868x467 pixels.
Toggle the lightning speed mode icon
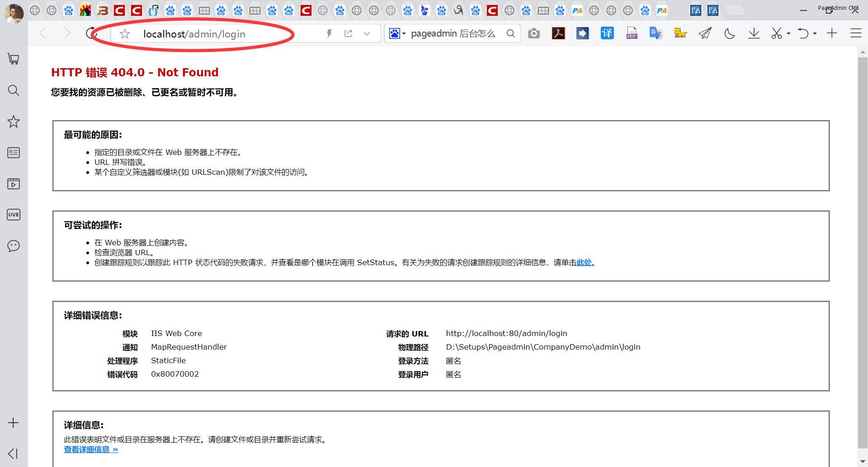pos(329,33)
